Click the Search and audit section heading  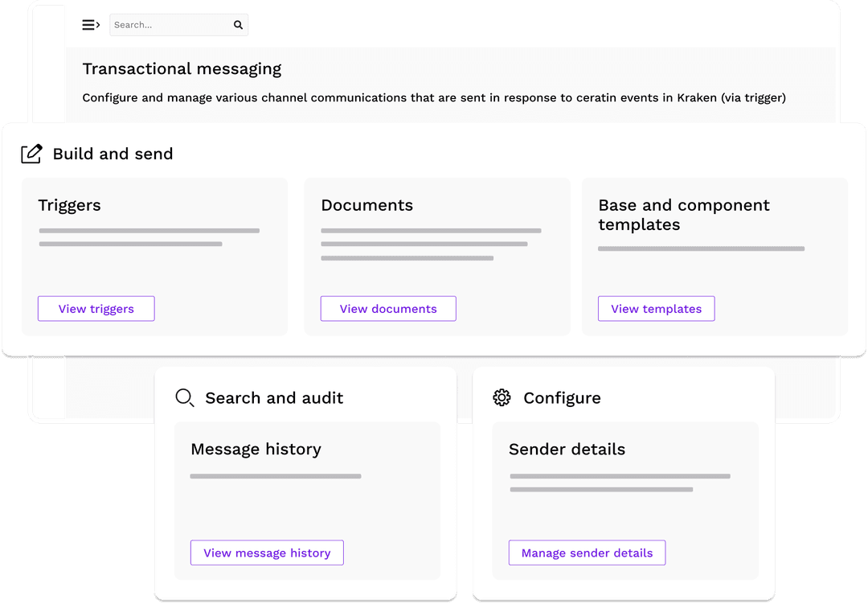pyautogui.click(x=274, y=397)
